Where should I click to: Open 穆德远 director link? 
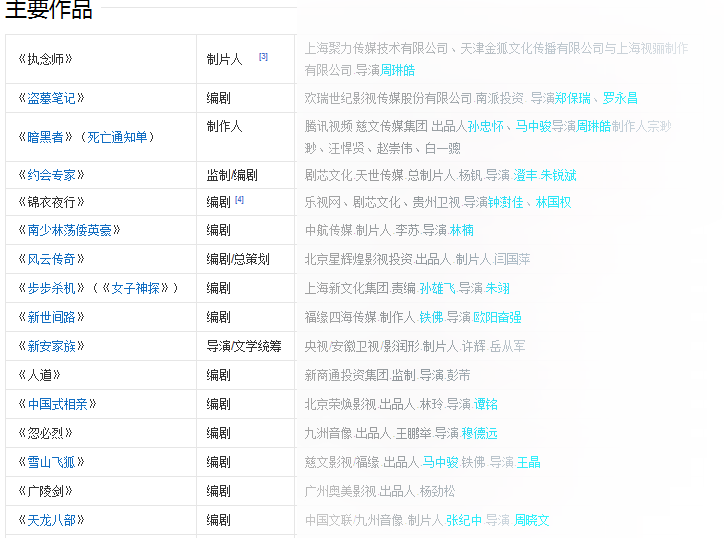pos(479,433)
